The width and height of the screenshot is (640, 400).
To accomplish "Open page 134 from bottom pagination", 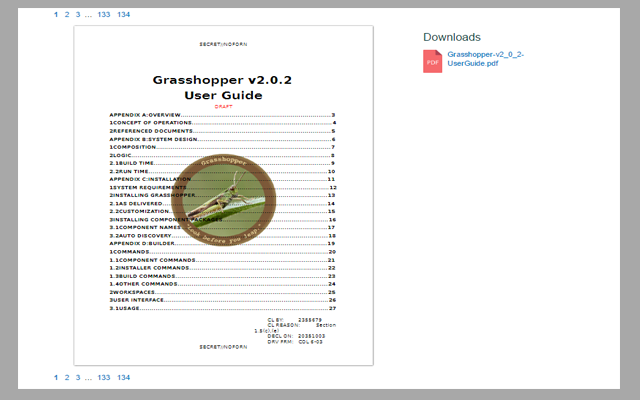I will coord(123,377).
